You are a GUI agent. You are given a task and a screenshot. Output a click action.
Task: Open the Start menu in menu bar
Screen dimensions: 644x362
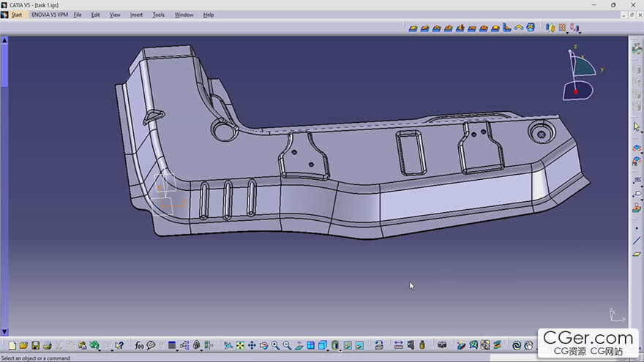17,15
